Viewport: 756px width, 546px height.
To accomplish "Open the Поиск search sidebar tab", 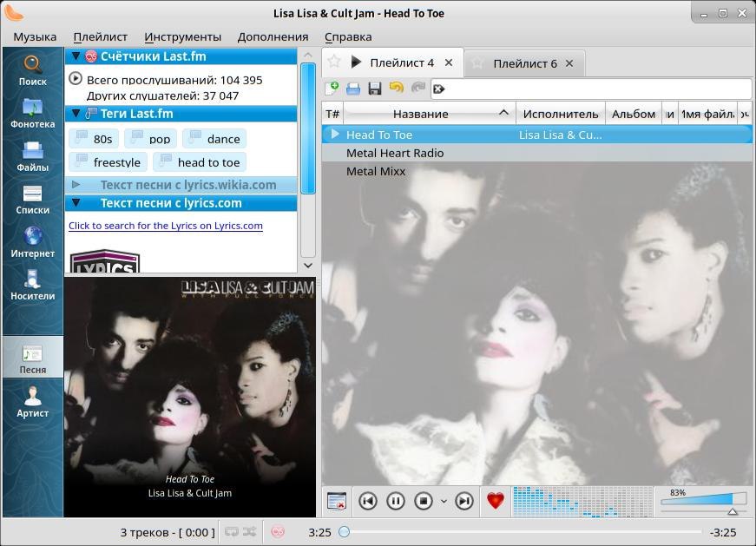I will pyautogui.click(x=32, y=70).
